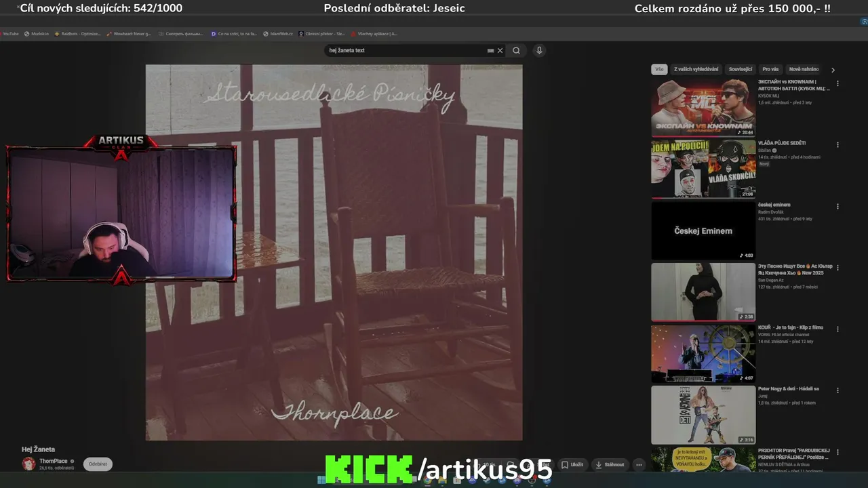Open options menu for 'KOUŘ - Je to fajn' video
Image resolution: width=868 pixels, height=488 pixels.
(x=837, y=329)
